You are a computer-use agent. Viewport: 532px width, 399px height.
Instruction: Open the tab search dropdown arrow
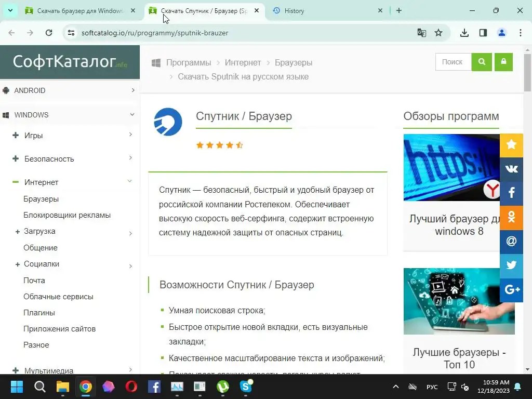tap(10, 10)
